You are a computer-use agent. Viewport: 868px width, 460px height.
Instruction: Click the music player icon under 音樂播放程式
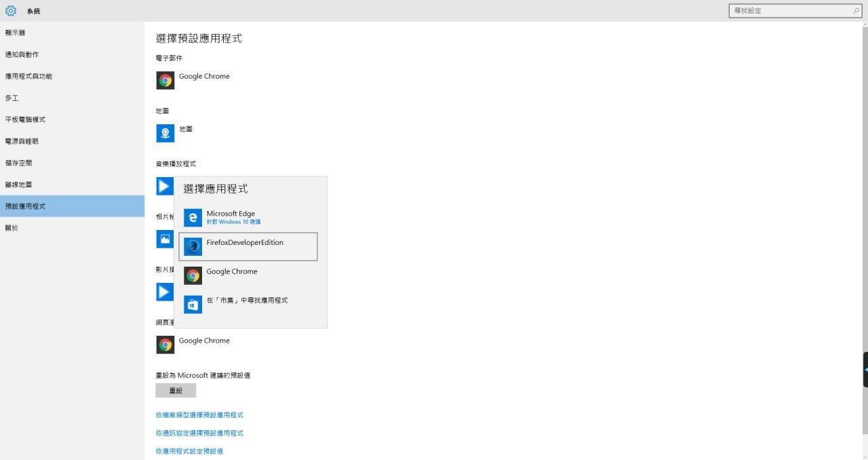click(165, 185)
